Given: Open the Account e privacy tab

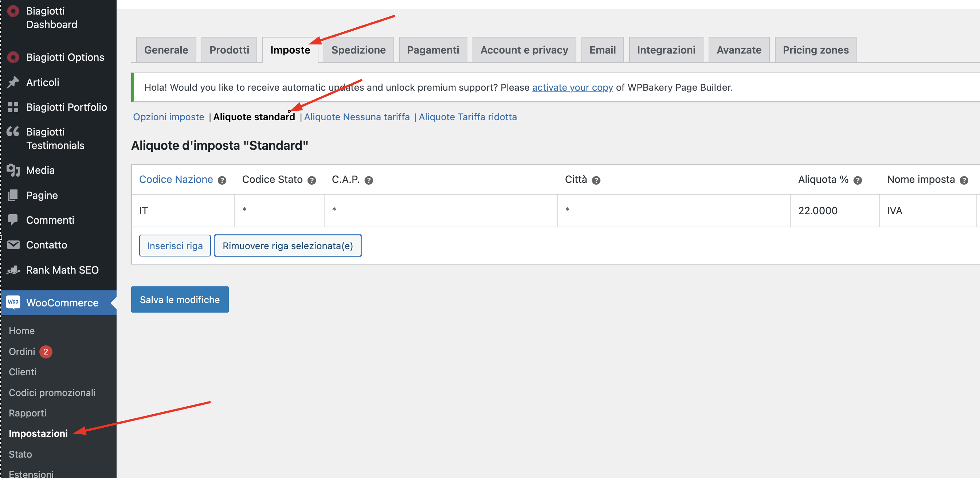Looking at the screenshot, I should point(524,50).
